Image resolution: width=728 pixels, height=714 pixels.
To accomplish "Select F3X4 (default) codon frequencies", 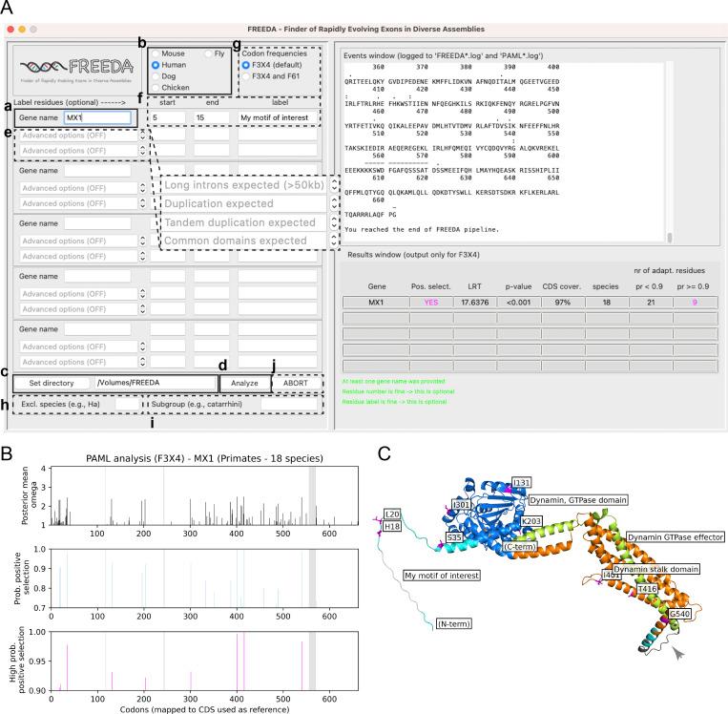I will coord(246,65).
